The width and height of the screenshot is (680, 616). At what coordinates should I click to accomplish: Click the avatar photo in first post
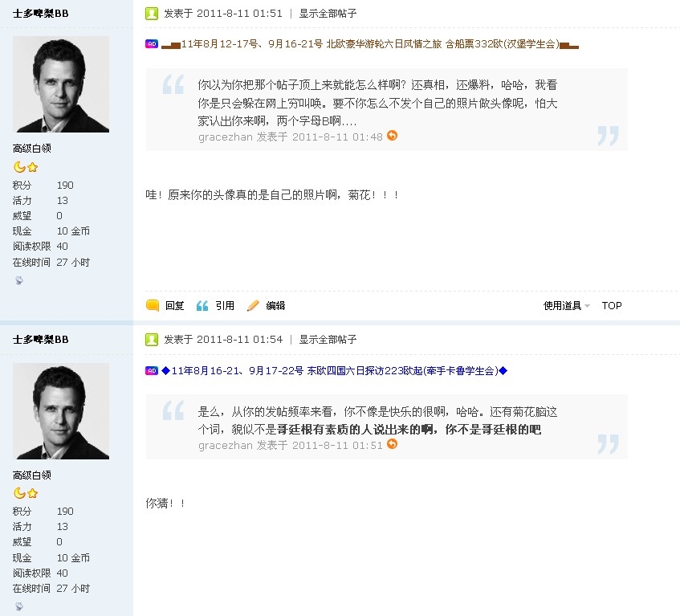click(61, 84)
